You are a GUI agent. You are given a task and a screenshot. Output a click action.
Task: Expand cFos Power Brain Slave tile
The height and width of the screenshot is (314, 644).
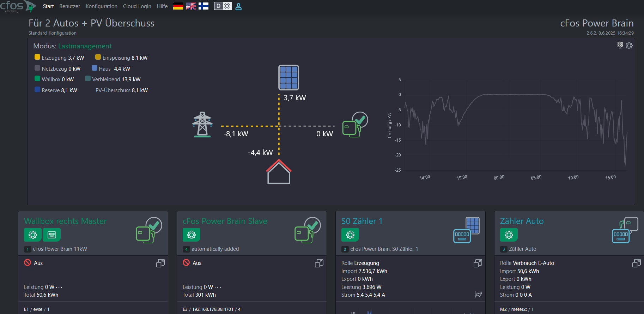pos(319,263)
